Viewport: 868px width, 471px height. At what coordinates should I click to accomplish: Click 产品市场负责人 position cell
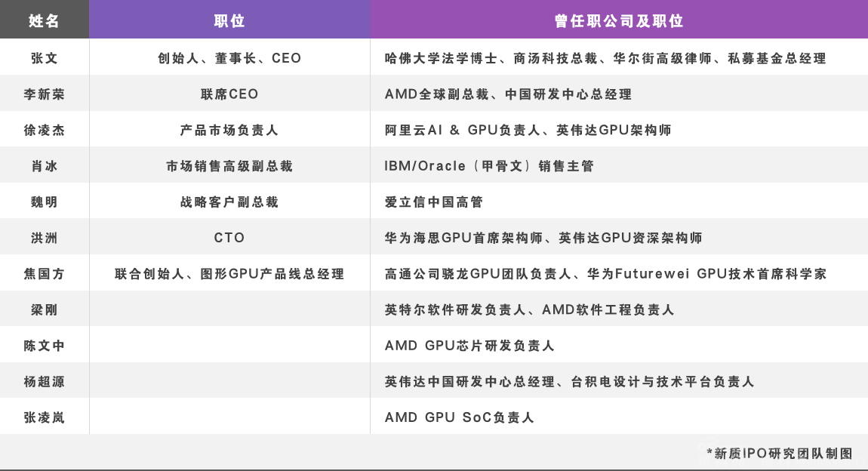coord(229,130)
